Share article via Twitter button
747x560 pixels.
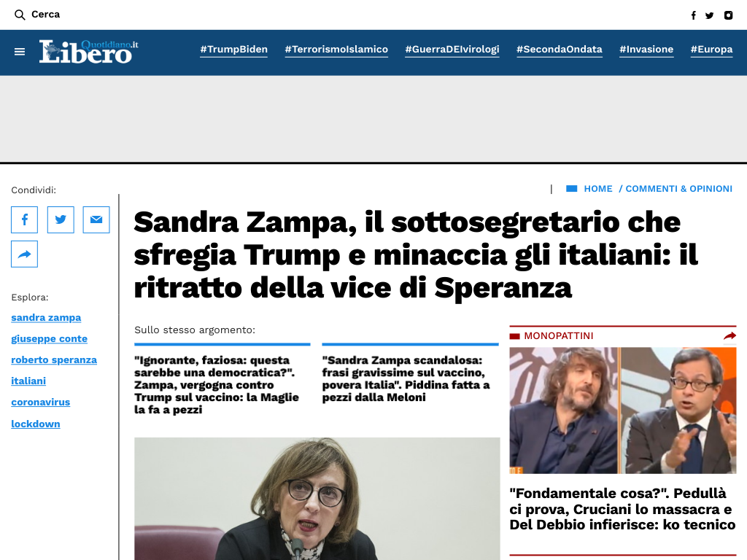61,219
